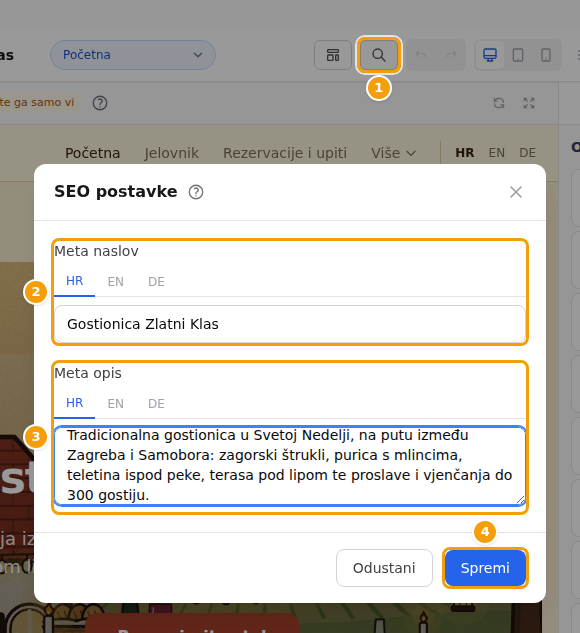Viewport: 580px width, 633px height.
Task: Open the Početna page selector dropdown
Action: pos(133,55)
